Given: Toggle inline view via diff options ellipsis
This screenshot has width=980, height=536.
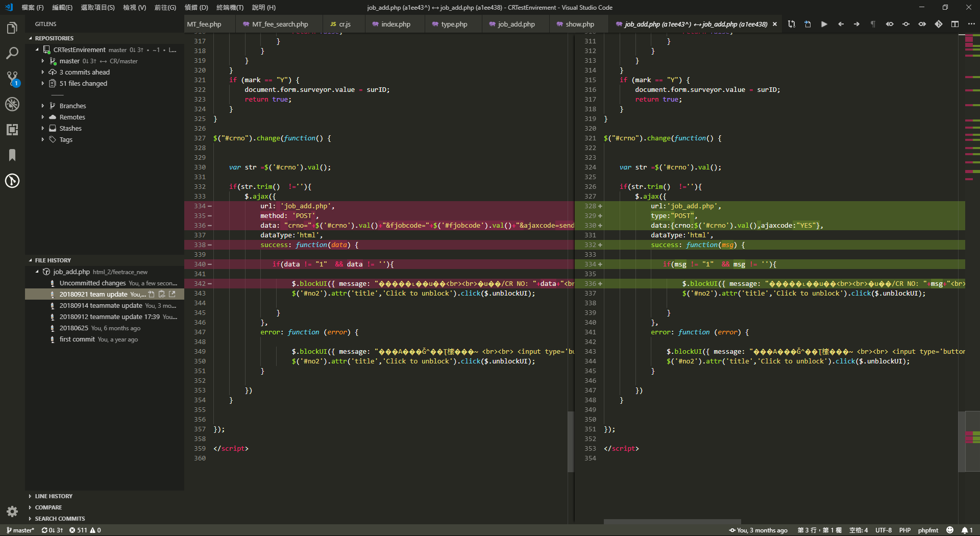Looking at the screenshot, I should coord(972,23).
